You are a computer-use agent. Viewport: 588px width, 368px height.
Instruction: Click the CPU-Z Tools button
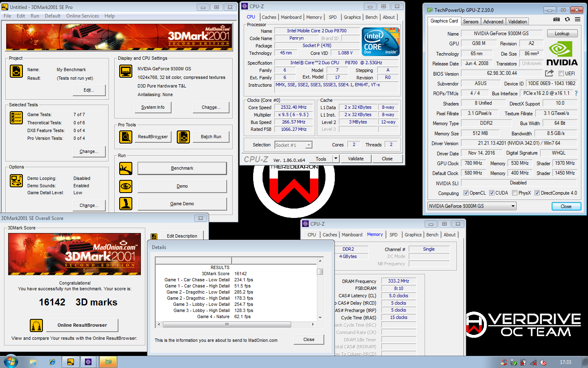click(321, 159)
